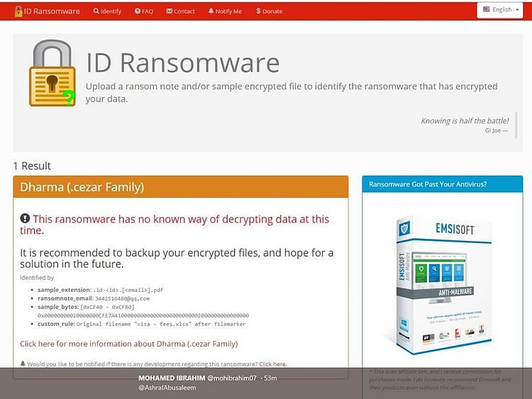Click the small bell icon beside the notification question

pos(23,364)
